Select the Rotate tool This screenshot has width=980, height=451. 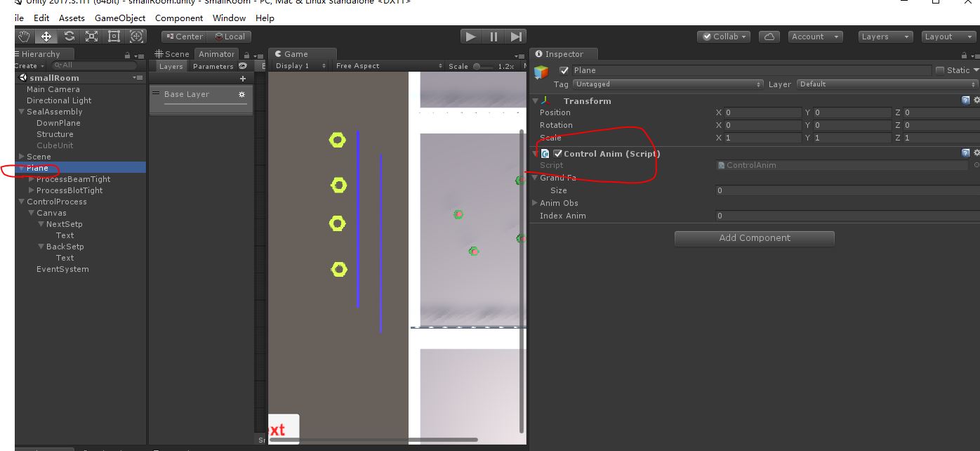pos(69,37)
